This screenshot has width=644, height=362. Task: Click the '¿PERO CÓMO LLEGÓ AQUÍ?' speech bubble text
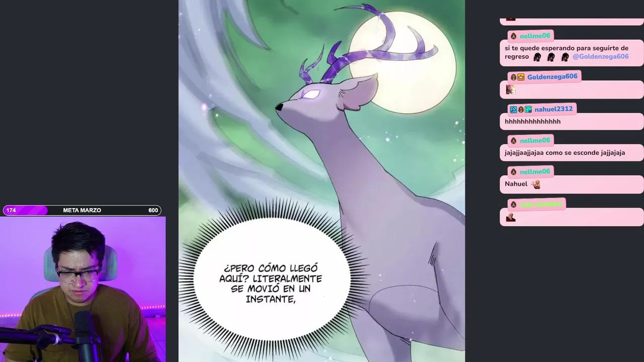tap(271, 284)
